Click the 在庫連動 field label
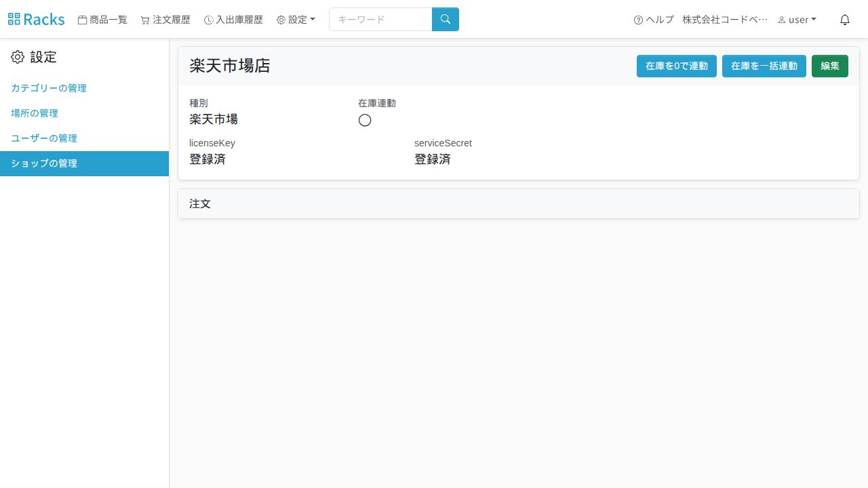Viewport: 868px width, 488px height. 377,103
